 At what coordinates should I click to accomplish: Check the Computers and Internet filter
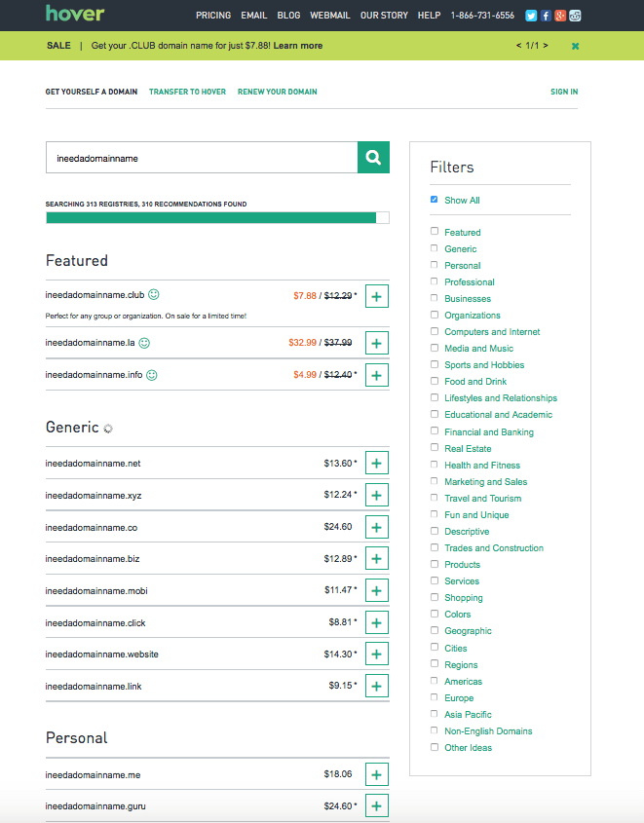[x=435, y=331]
